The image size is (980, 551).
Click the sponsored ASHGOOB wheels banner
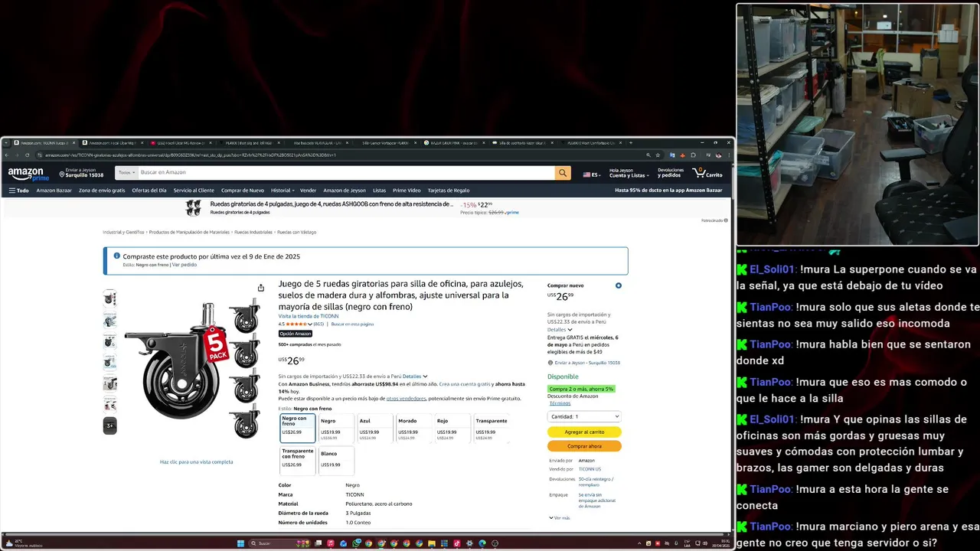(x=352, y=207)
